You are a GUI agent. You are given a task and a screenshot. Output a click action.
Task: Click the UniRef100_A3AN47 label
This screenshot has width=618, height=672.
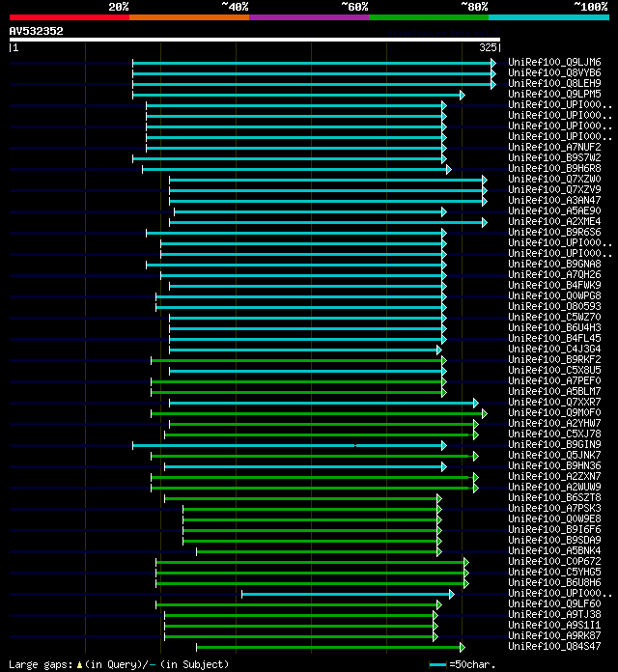point(554,200)
